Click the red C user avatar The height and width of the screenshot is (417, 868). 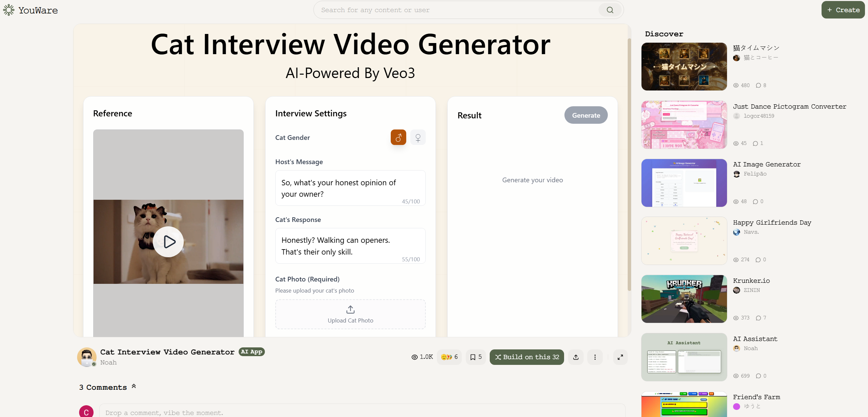(x=86, y=412)
